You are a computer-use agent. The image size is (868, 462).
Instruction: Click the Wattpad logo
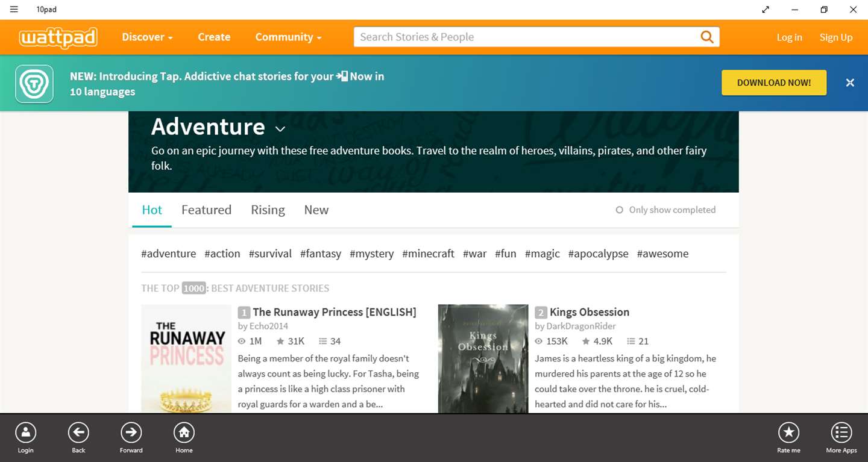pyautogui.click(x=58, y=37)
